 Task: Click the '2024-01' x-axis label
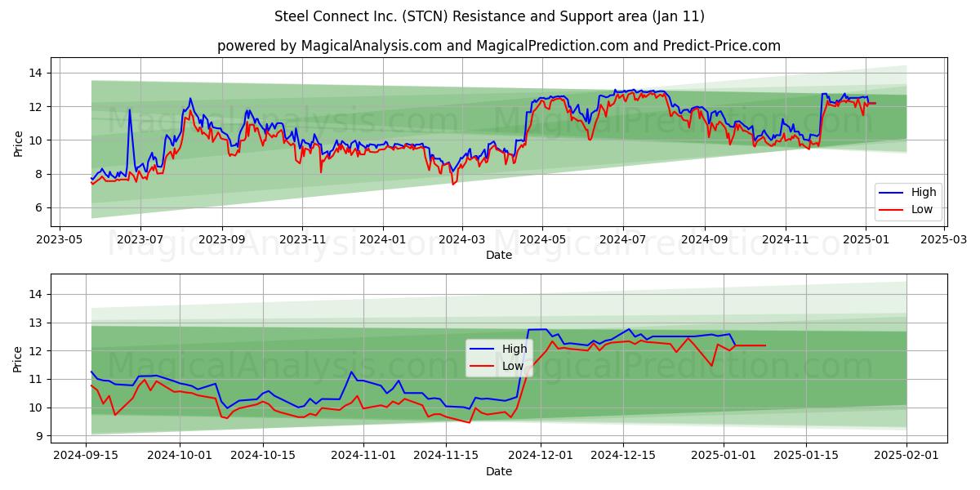pos(383,240)
